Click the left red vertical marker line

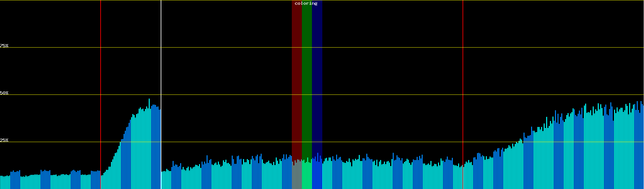click(x=101, y=63)
